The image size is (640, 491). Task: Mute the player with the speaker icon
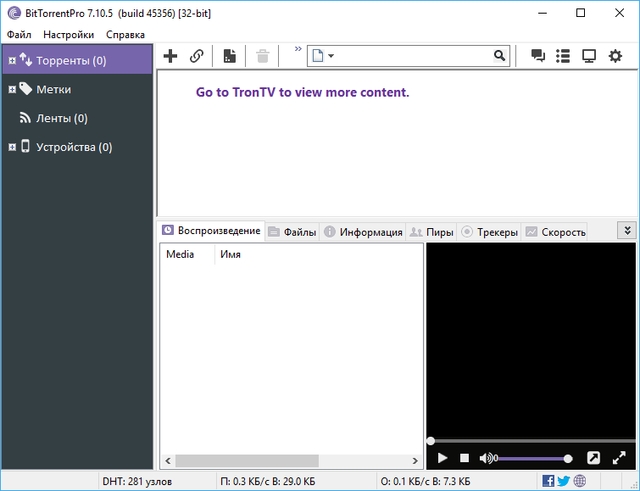tap(487, 458)
